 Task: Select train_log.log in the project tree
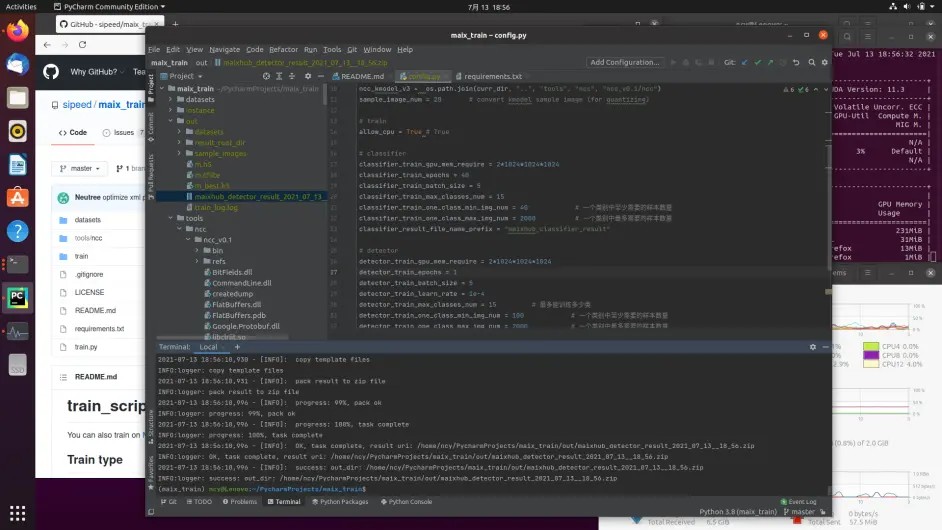[216, 207]
